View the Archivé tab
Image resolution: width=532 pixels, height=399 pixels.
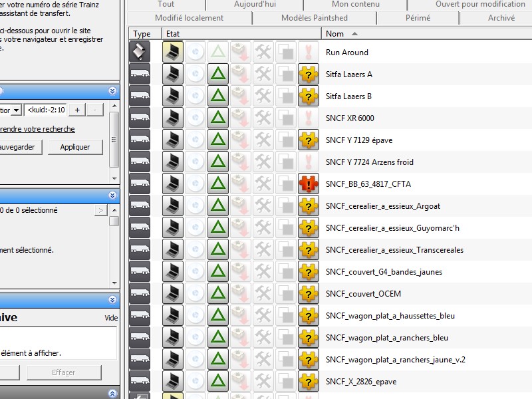501,18
